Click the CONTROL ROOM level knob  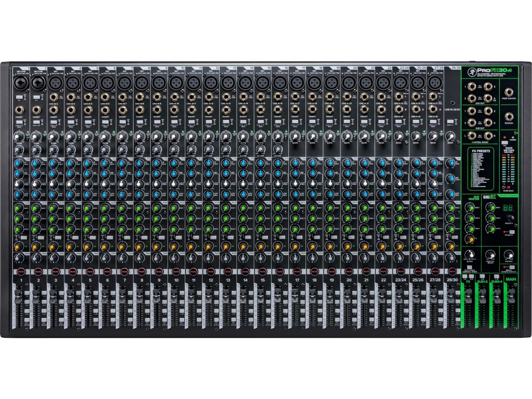[490, 255]
